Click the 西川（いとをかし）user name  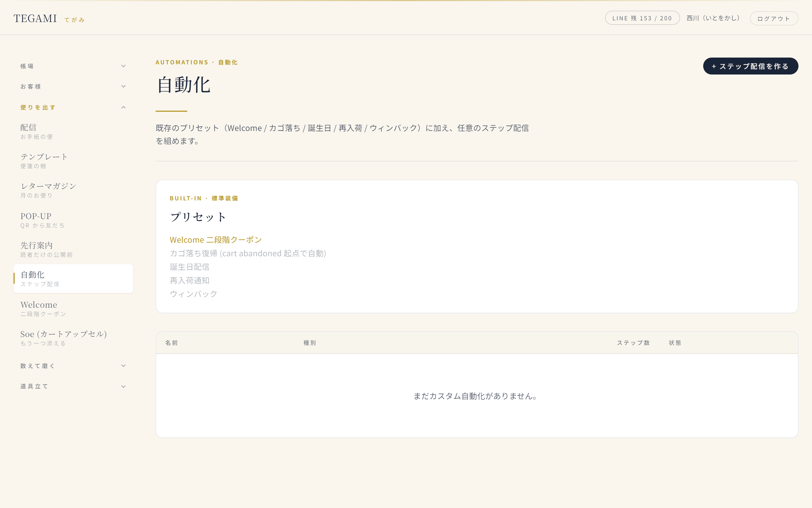(713, 18)
